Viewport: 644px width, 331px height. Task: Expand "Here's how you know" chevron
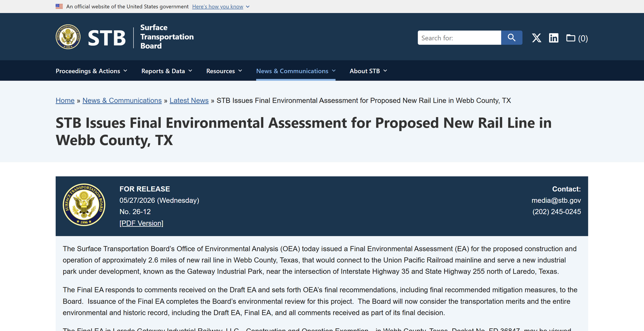click(248, 7)
